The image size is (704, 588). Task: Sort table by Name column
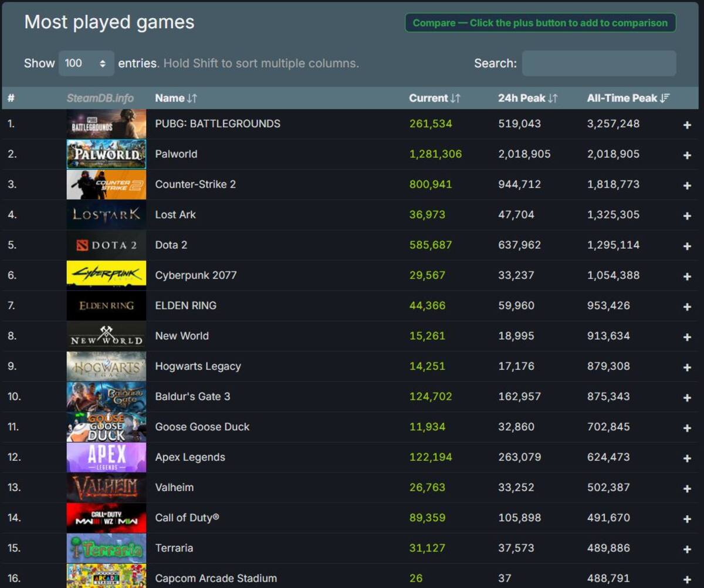[x=176, y=98]
